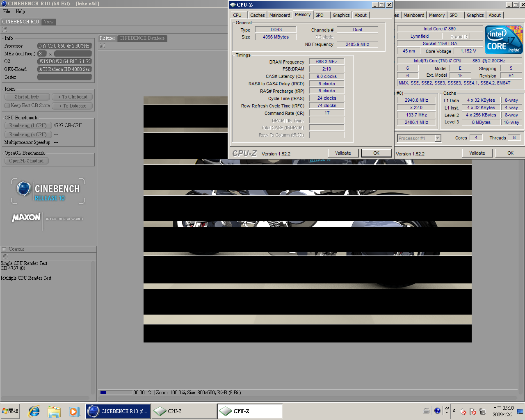Open the Processor #1 selection dropdown

point(438,138)
